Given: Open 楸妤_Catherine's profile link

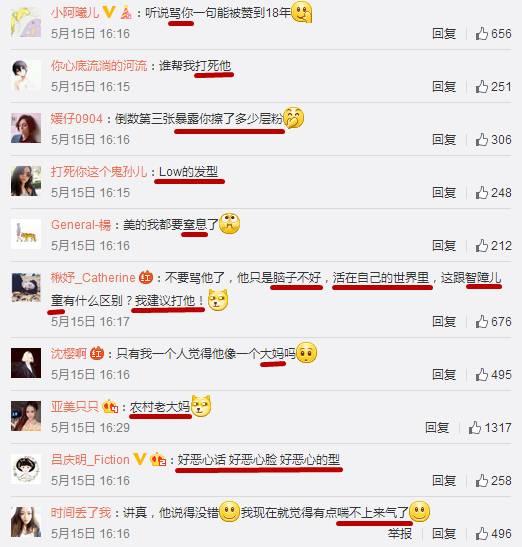Looking at the screenshot, I should pos(93,278).
